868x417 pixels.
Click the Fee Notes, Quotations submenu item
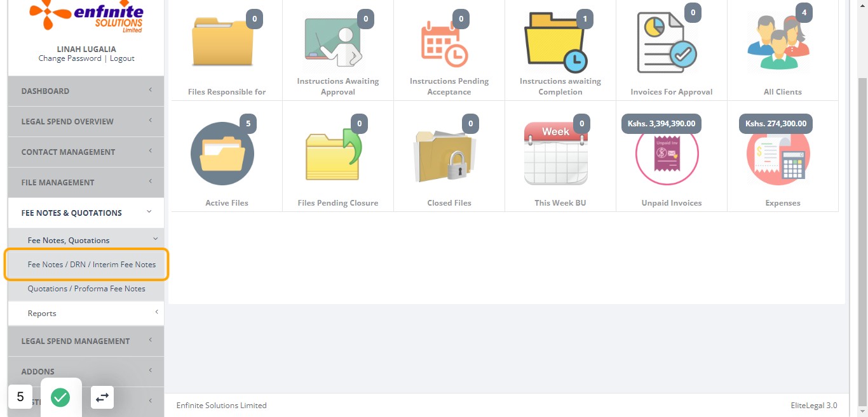pos(86,241)
